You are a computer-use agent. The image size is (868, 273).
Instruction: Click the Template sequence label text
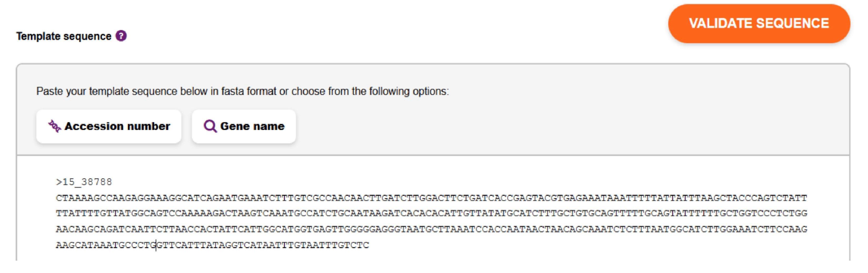pos(64,36)
